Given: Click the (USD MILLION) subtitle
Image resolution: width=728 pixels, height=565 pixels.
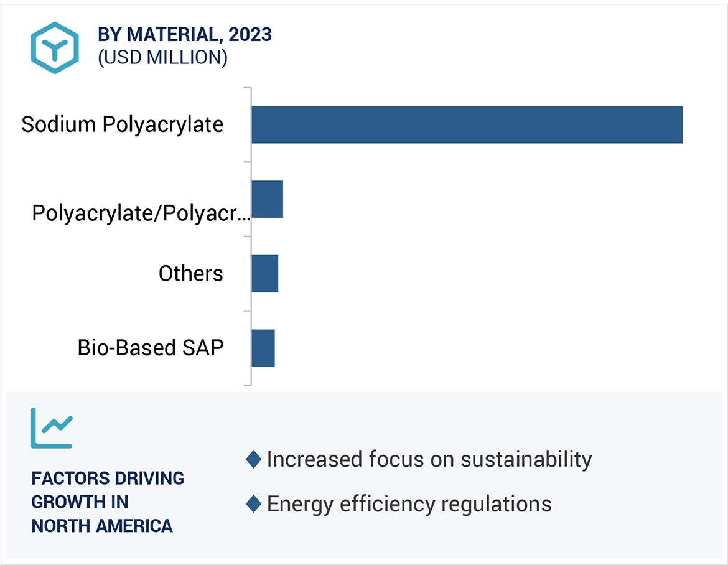Looking at the screenshot, I should coord(162,57).
